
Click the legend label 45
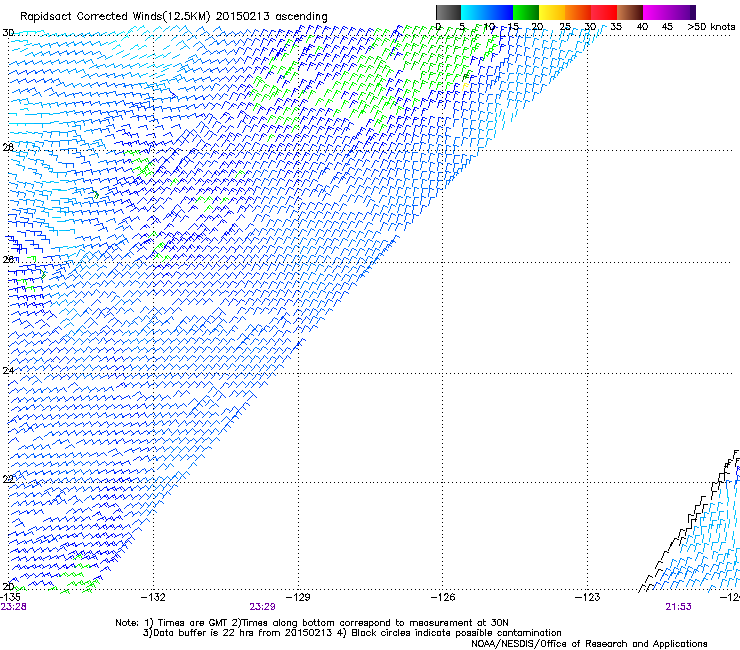pyautogui.click(x=667, y=26)
